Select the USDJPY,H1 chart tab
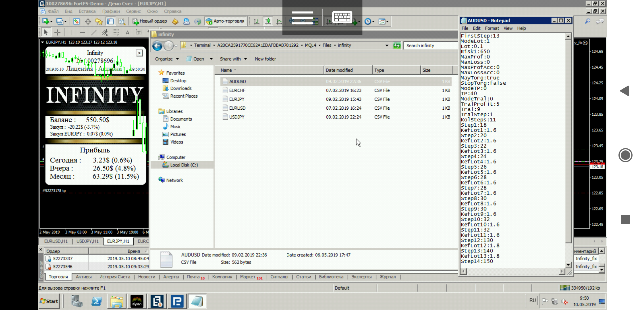 click(x=87, y=241)
